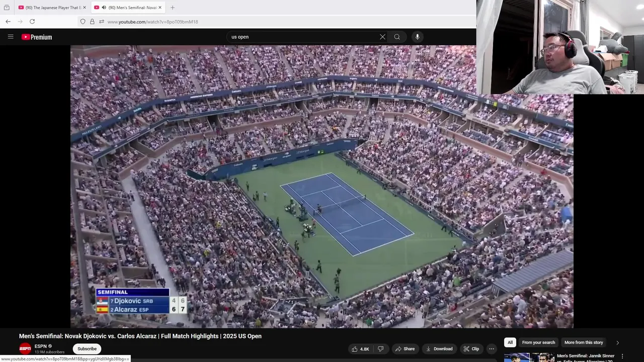This screenshot has width=644, height=362.
Task: Open Men's Semifinal: Jannik Sinner video title
Action: pyautogui.click(x=586, y=357)
